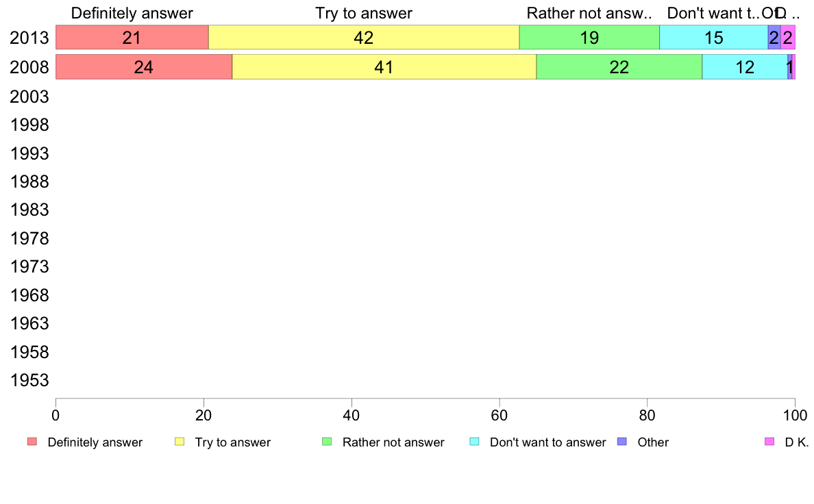This screenshot has width=814, height=504.
Task: Click the 2003 year axis label
Action: 29,97
